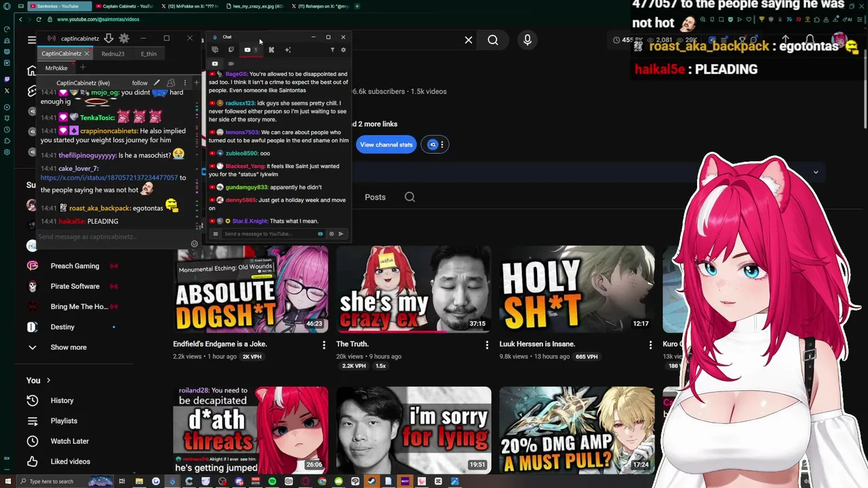Open The Truth. video thumbnail
The width and height of the screenshot is (868, 488).
tap(414, 289)
